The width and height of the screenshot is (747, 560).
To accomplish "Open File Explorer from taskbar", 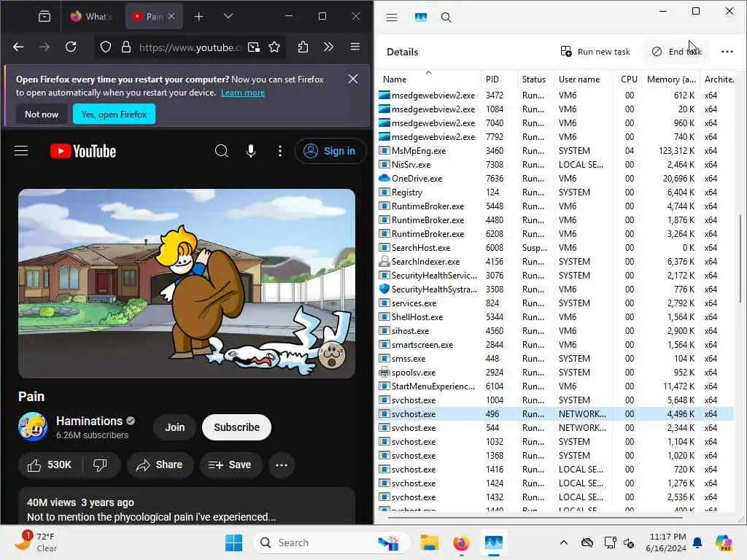I will tap(429, 542).
